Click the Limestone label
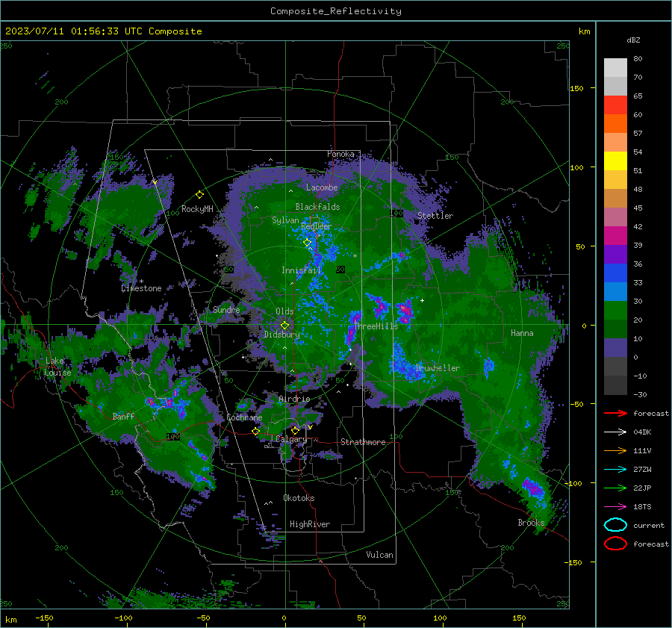The width and height of the screenshot is (672, 628). click(141, 288)
